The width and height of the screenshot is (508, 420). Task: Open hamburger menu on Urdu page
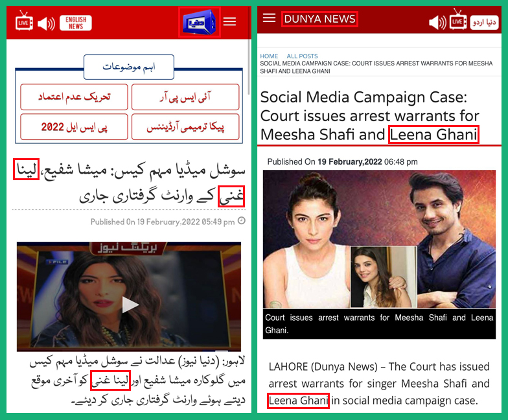[229, 22]
